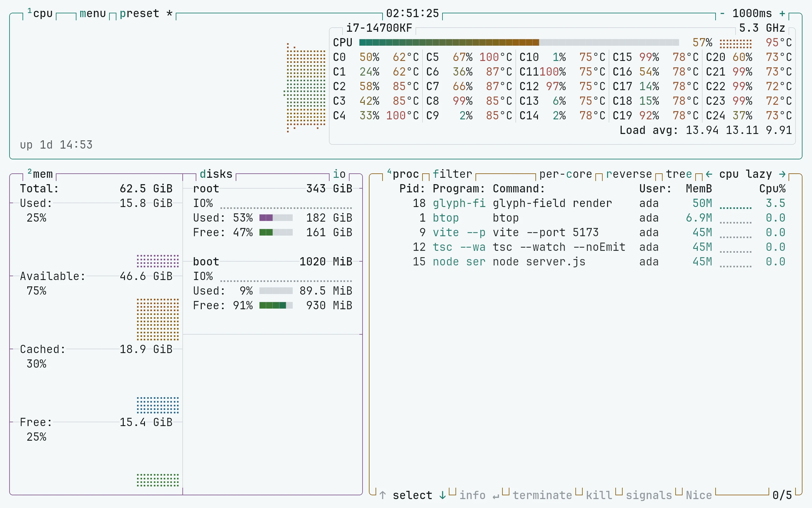Click the Pid: column header
812x508 pixels.
pos(413,189)
